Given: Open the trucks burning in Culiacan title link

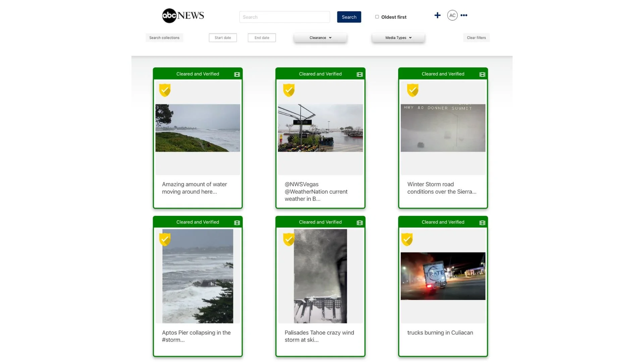Looking at the screenshot, I should [x=440, y=333].
